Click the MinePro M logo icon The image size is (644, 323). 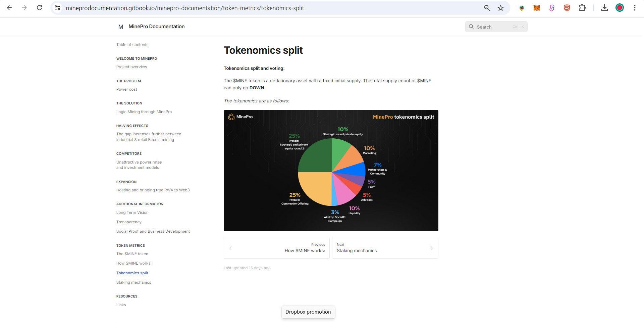[121, 27]
